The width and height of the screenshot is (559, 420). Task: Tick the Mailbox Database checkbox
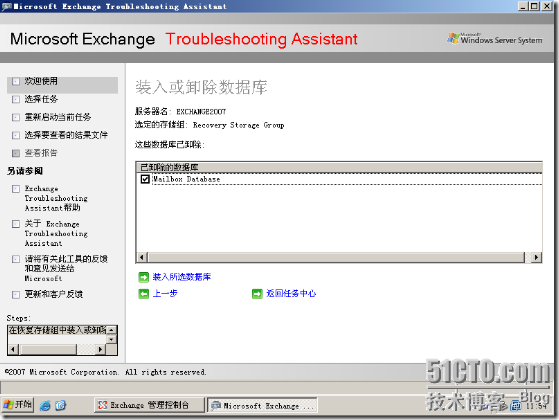click(145, 179)
